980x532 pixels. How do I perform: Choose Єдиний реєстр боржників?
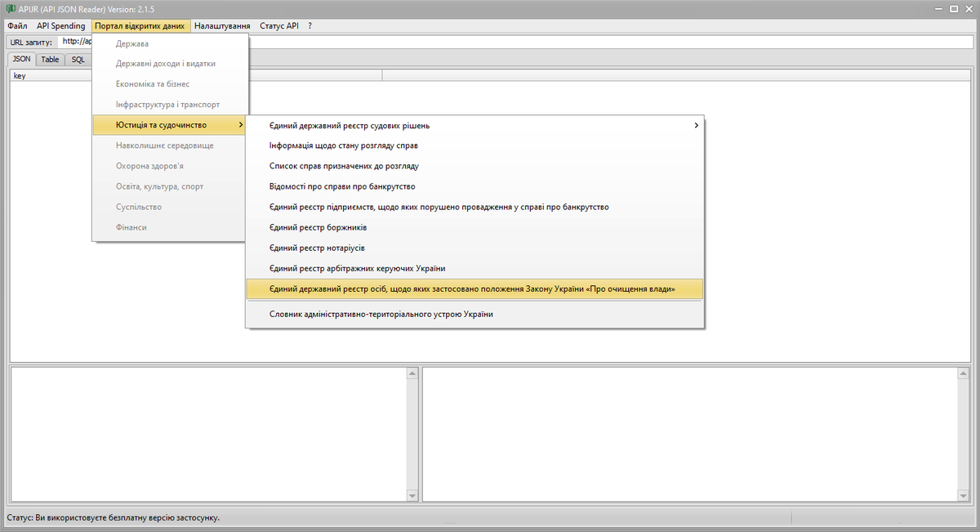pyautogui.click(x=474, y=227)
